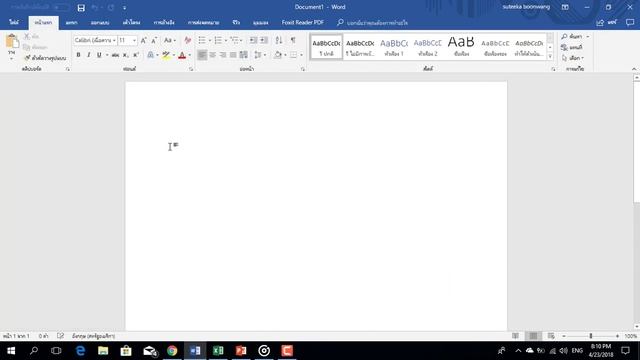Switch to the Home tab

coord(43,23)
